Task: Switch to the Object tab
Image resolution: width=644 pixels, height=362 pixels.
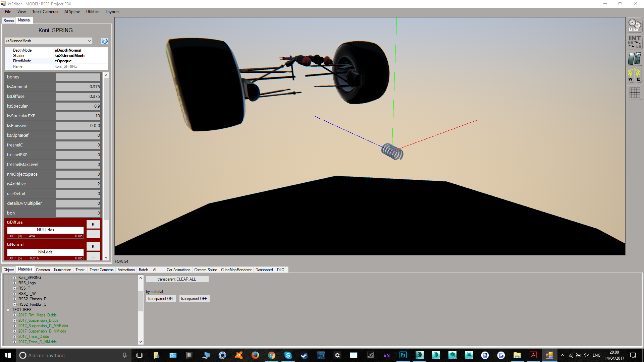Action: [x=9, y=270]
